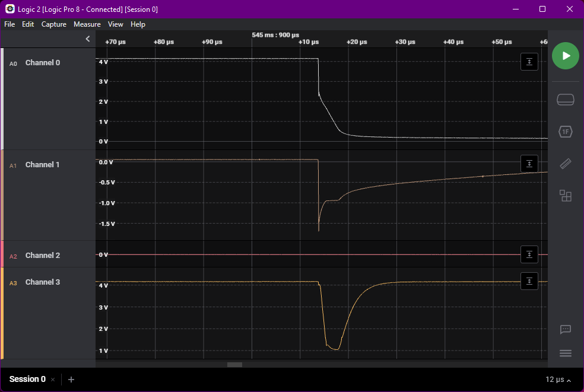Switch to Session 0 tab
The width and height of the screenshot is (584, 392).
(x=27, y=380)
